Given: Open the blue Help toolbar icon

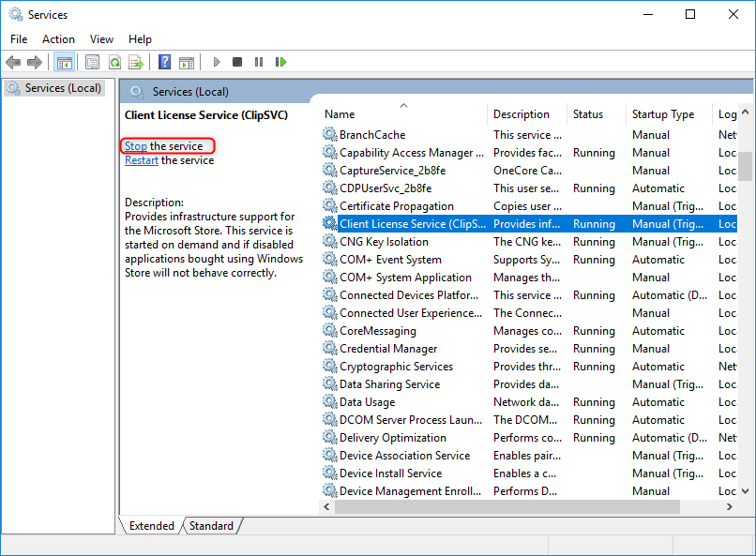Looking at the screenshot, I should 165,63.
